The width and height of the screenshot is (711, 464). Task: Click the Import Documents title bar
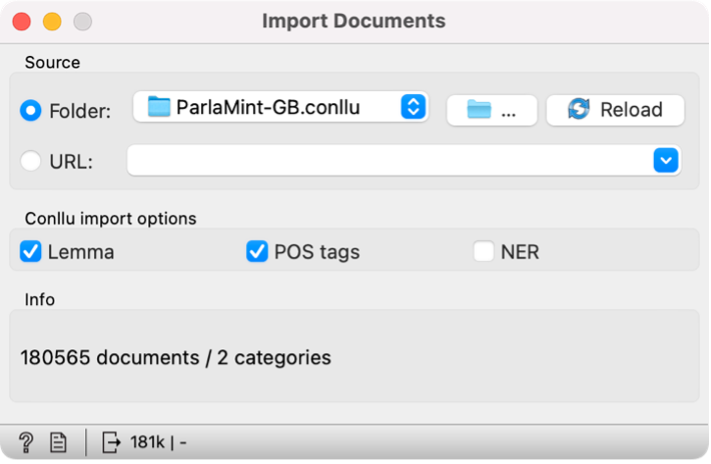(x=354, y=21)
